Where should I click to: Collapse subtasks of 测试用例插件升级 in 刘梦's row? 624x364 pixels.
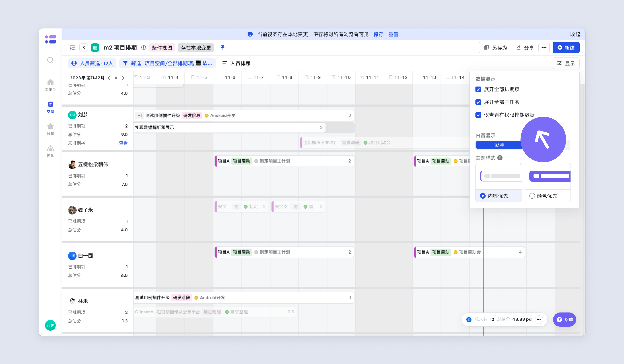click(x=140, y=115)
